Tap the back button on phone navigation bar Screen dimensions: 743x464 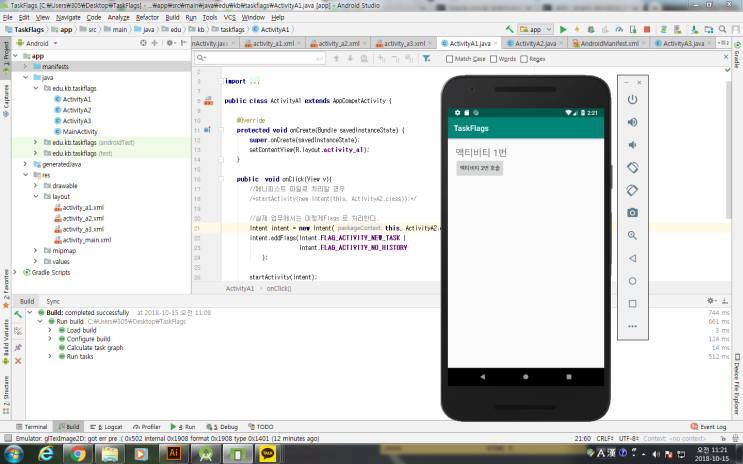(x=482, y=377)
